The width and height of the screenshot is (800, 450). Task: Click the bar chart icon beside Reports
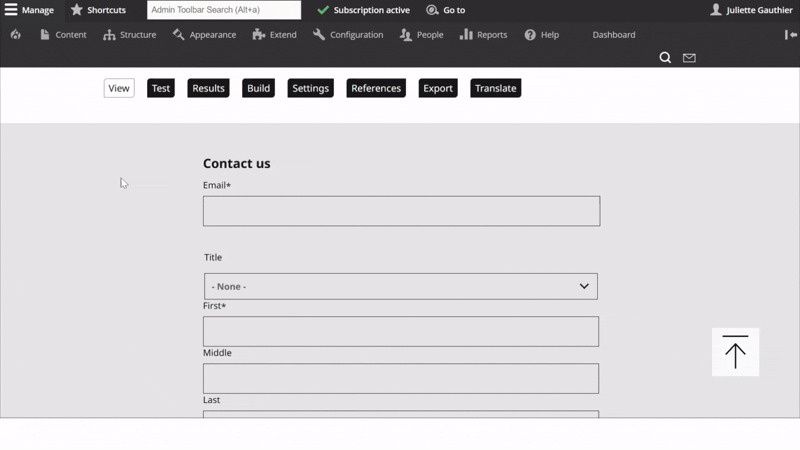coord(466,34)
